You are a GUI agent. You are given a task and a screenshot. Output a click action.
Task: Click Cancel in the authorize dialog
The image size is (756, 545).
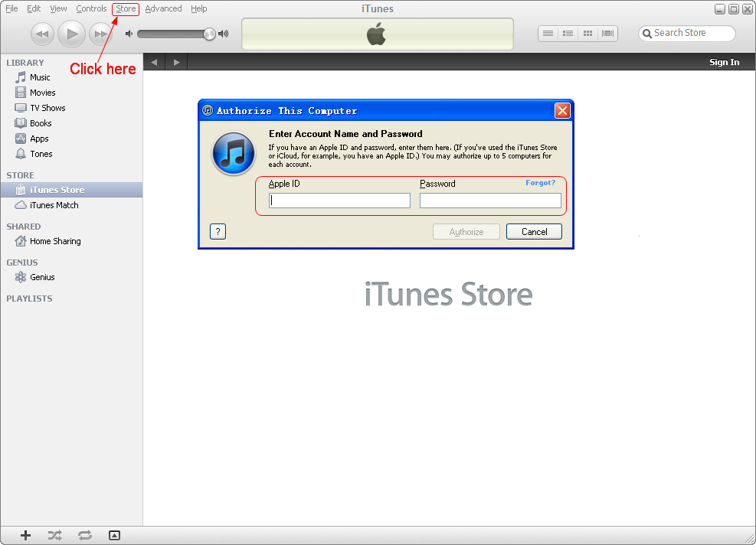534,232
